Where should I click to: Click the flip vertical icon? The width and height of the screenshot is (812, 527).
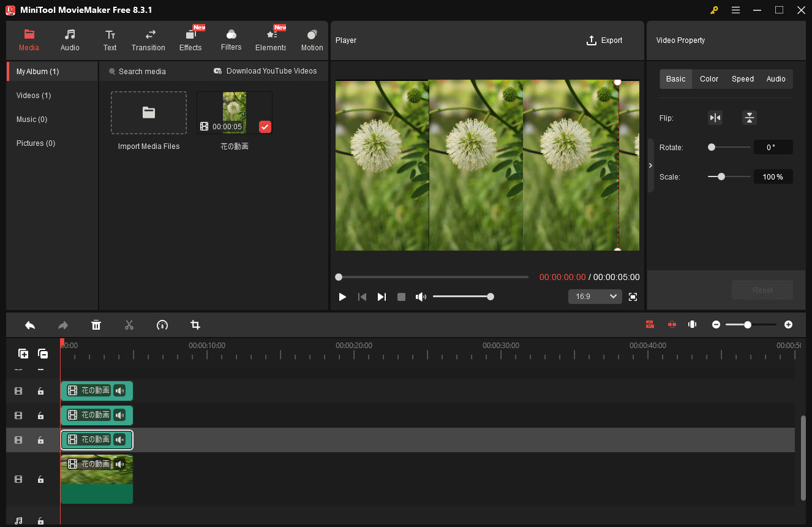(x=749, y=118)
